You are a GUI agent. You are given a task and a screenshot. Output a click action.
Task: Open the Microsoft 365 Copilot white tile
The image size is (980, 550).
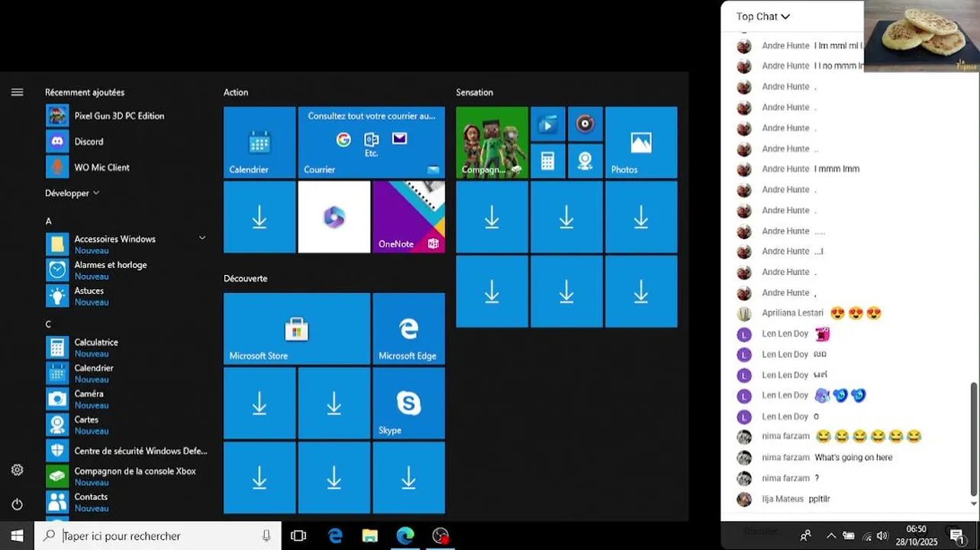coord(334,217)
